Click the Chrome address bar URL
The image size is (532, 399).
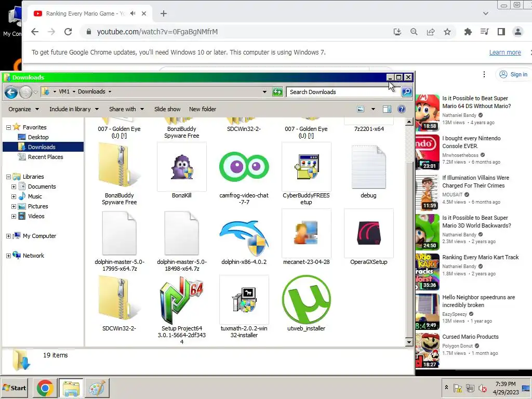click(x=157, y=32)
